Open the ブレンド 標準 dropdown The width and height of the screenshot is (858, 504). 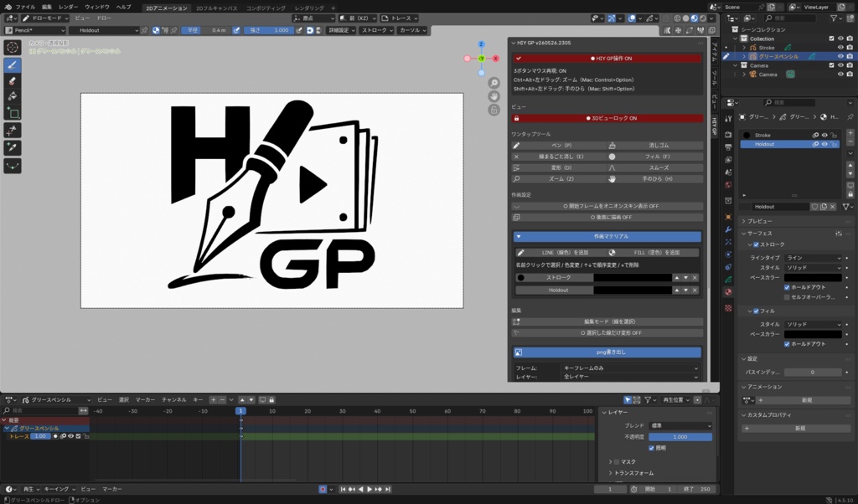[680, 425]
